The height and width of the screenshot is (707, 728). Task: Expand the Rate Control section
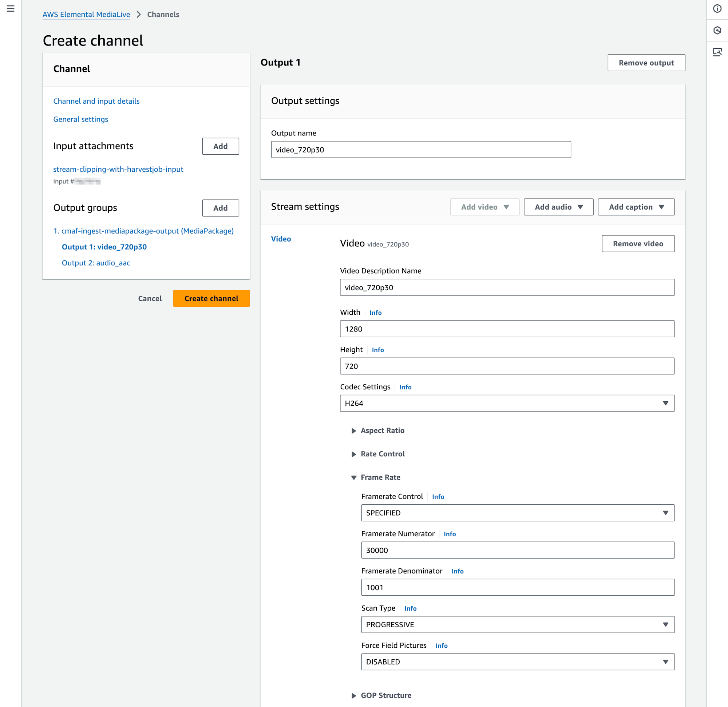(378, 454)
